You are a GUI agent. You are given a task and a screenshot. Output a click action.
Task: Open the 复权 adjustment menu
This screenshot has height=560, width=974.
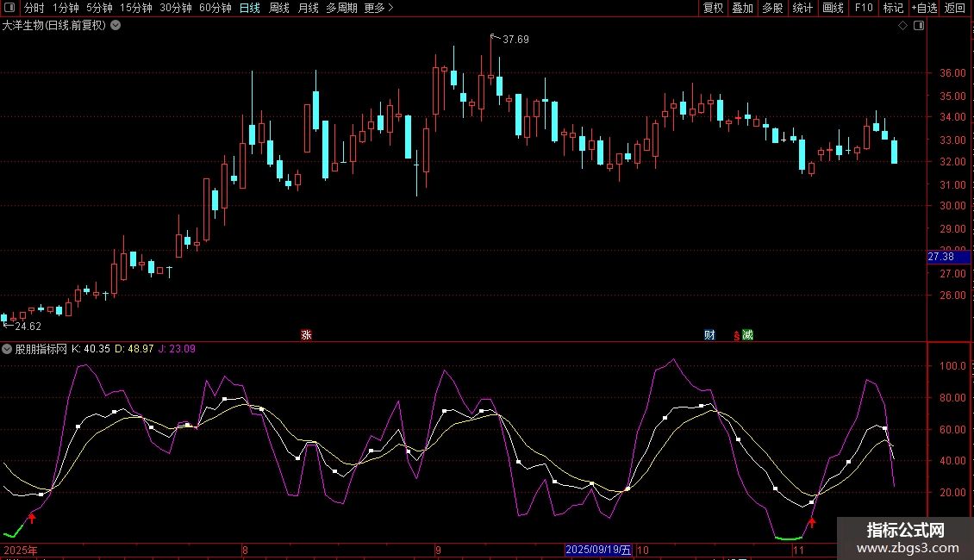[x=713, y=8]
